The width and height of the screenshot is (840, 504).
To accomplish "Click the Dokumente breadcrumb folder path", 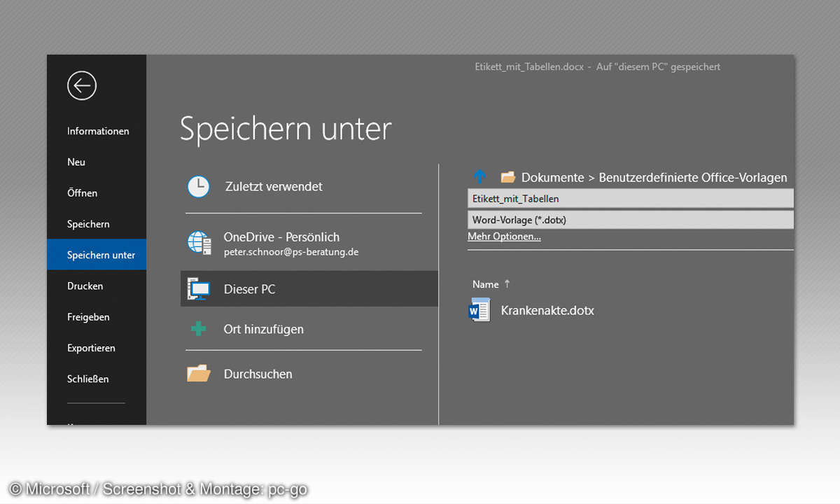I will (552, 178).
